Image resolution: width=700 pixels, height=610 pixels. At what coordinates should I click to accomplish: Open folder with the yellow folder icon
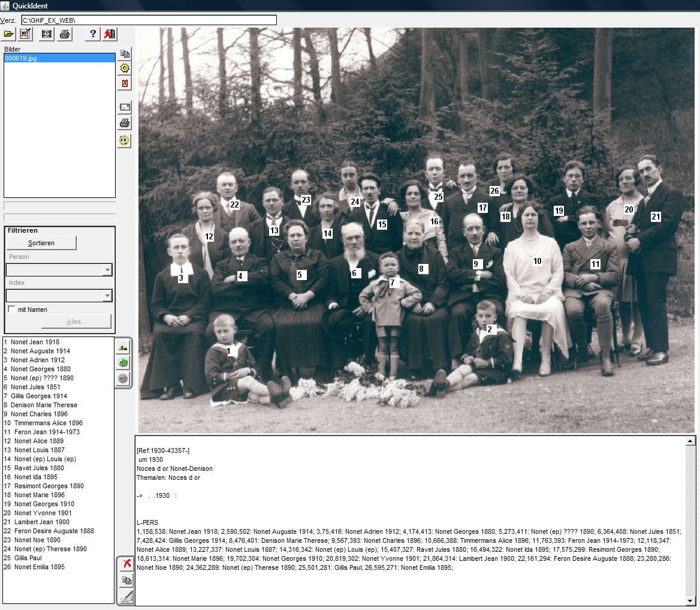pos(8,34)
